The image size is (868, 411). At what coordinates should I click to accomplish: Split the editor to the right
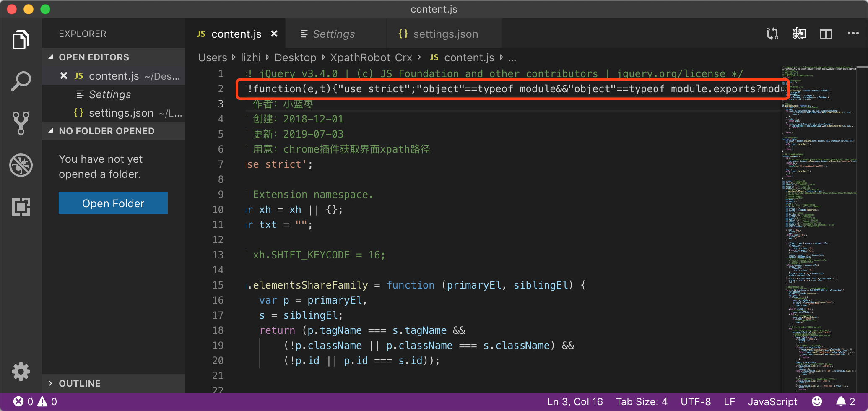(x=826, y=34)
